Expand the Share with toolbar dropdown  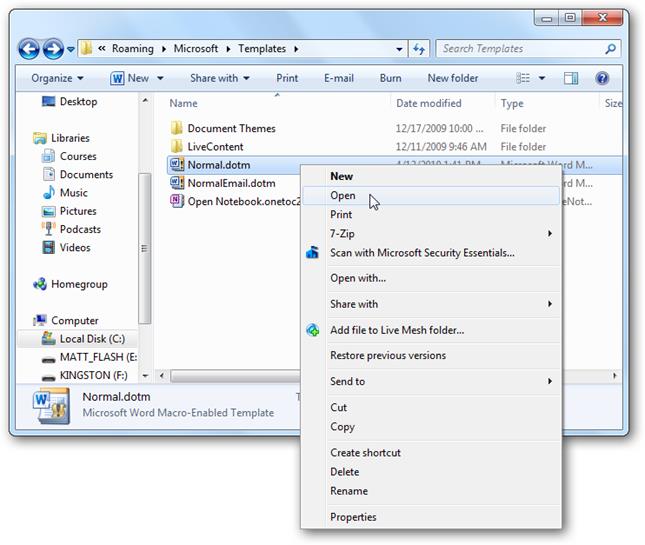tap(220, 78)
